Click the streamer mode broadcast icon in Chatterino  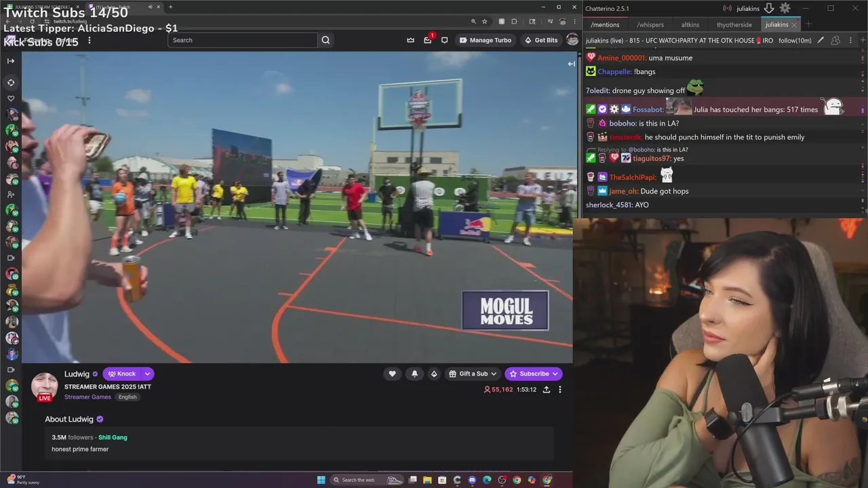pos(727,8)
